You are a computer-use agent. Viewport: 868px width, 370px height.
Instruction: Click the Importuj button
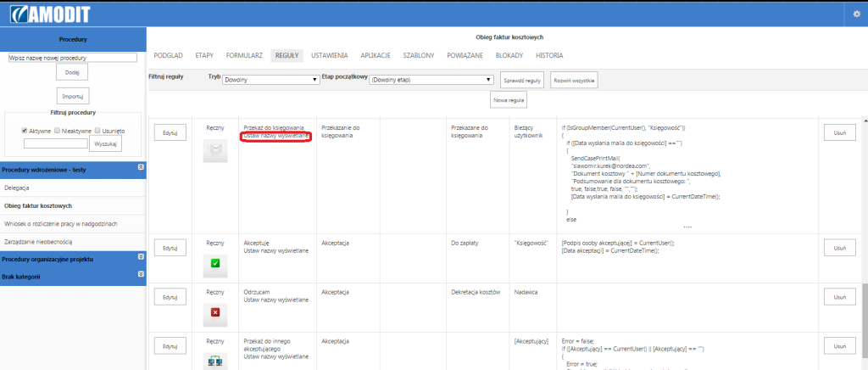[73, 96]
